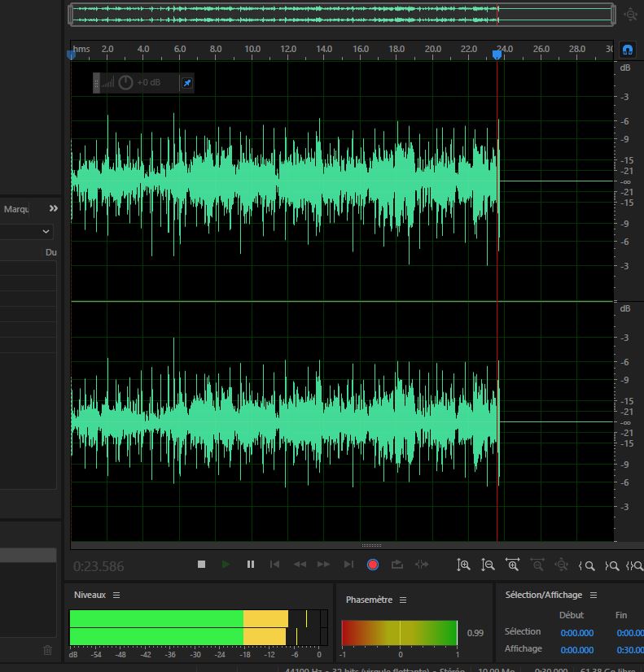Start recording with the red Record button
This screenshot has width=644, height=672.
click(373, 565)
